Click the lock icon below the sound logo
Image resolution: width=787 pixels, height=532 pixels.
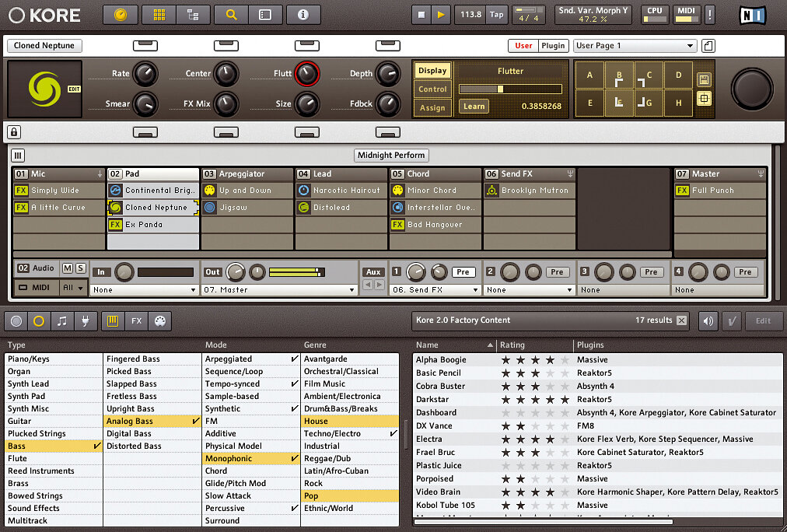tap(14, 132)
